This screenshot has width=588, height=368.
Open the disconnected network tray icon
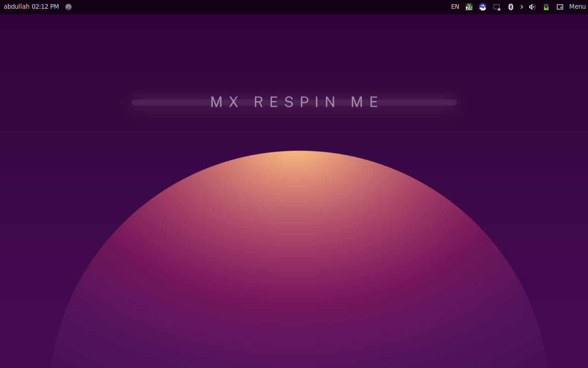pyautogui.click(x=497, y=7)
